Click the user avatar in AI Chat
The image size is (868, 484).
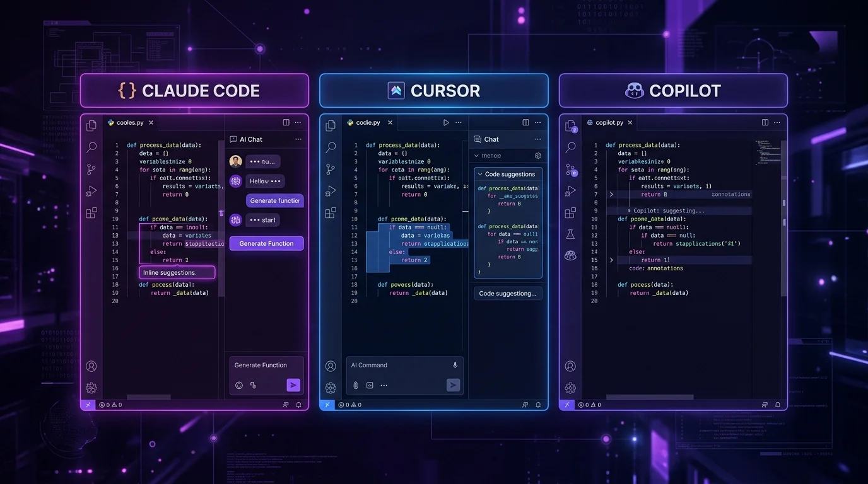point(236,161)
